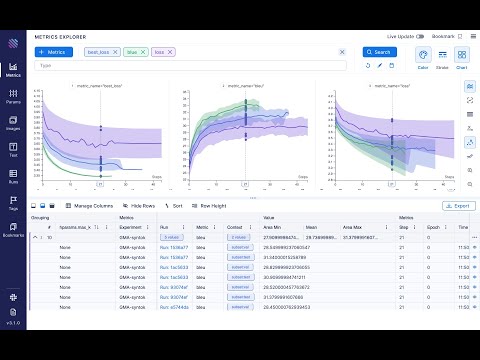This screenshot has height=360, width=480.
Task: Open the Step column options menu
Action: click(414, 227)
